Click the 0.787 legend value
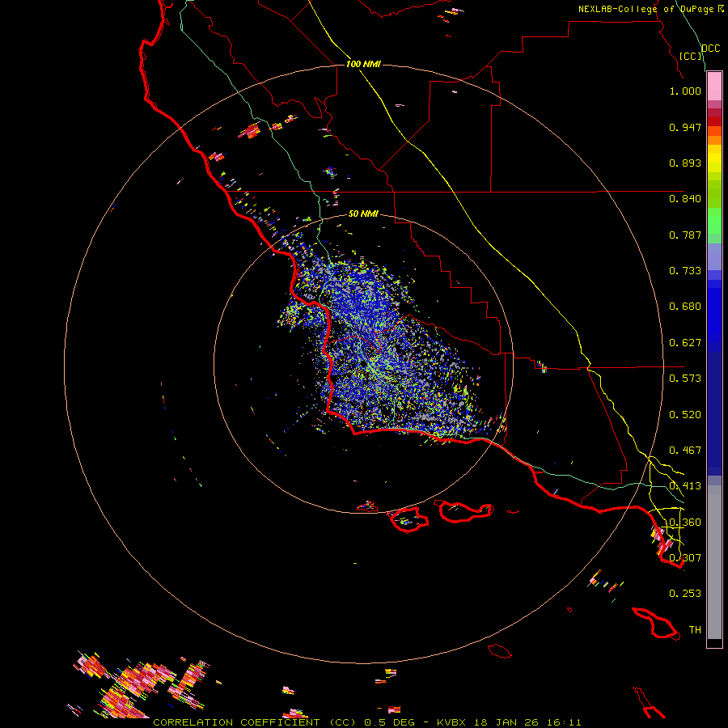Image resolution: width=728 pixels, height=728 pixels. click(x=685, y=235)
